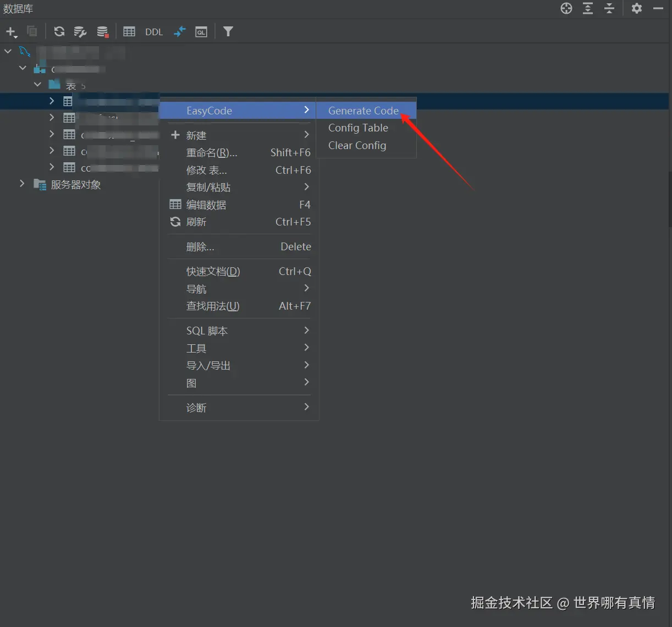
Task: Open the SQL 脚本 submenu
Action: tap(239, 331)
